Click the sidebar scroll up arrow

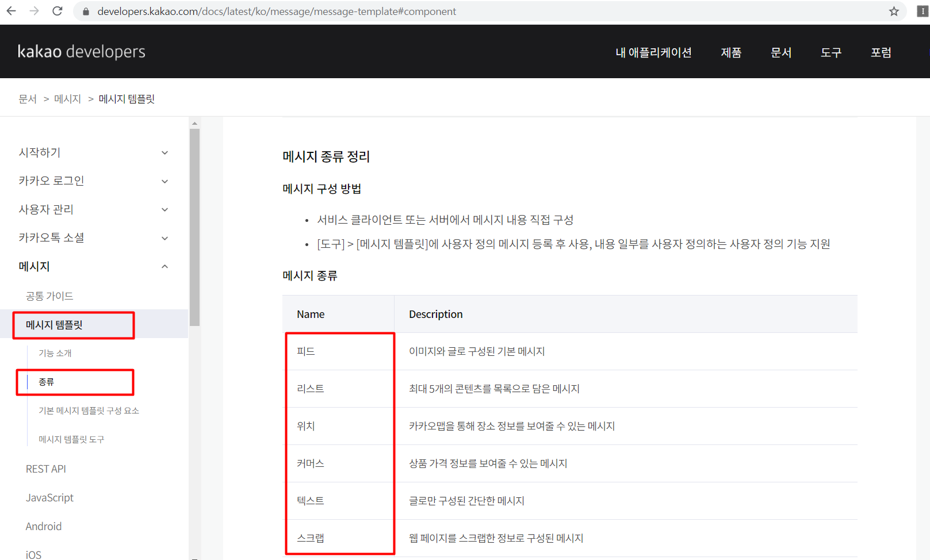tap(194, 123)
